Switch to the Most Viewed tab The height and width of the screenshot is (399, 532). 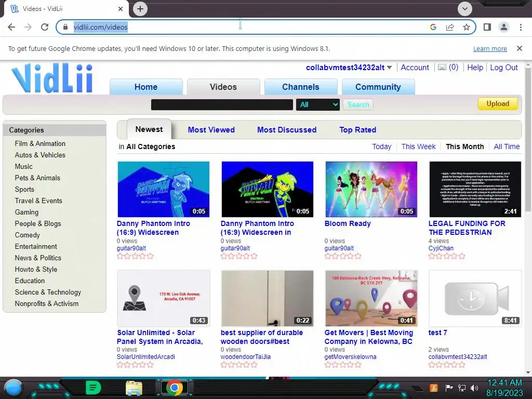tap(211, 129)
